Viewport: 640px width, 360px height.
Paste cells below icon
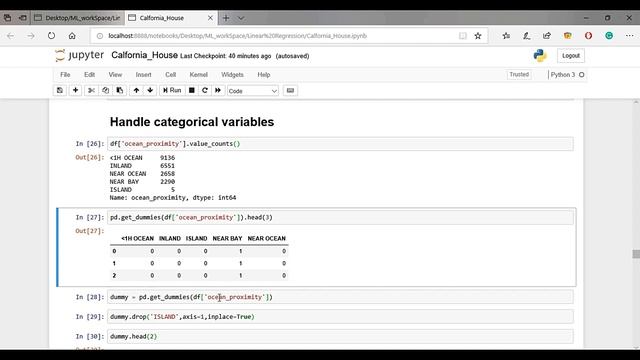pos(120,90)
